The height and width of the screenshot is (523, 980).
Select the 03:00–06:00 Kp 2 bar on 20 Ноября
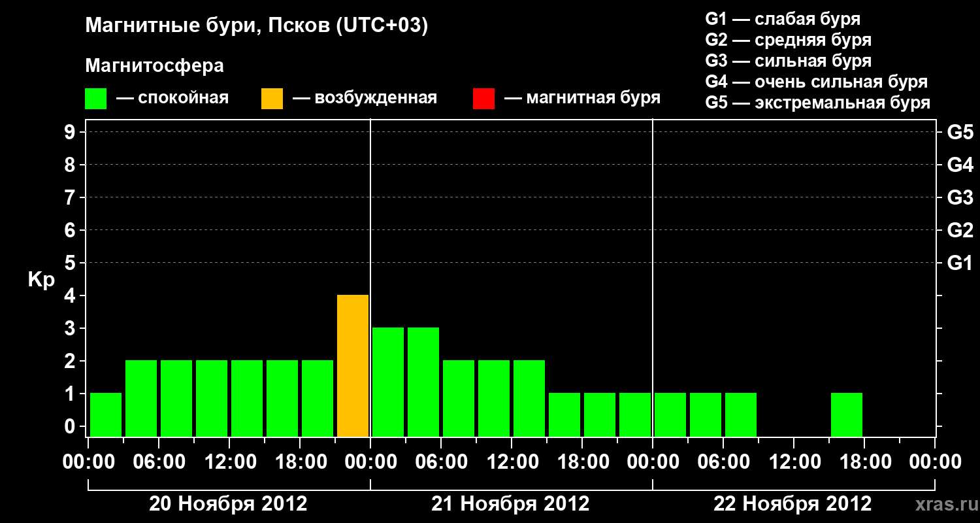click(x=141, y=398)
